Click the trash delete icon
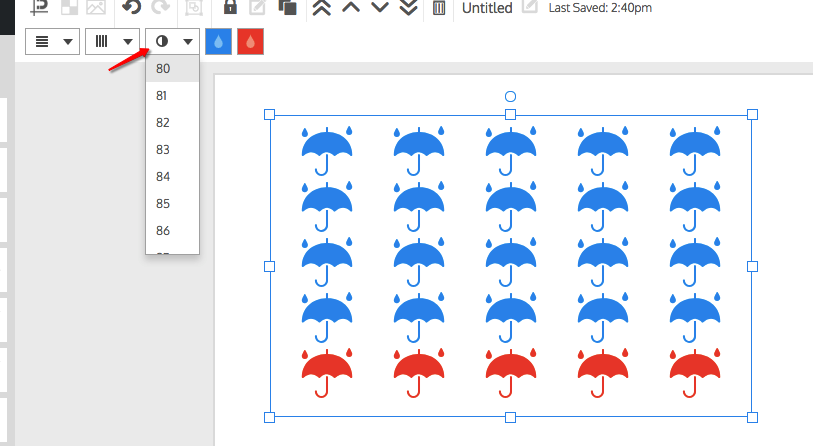This screenshot has height=446, width=813. point(439,8)
